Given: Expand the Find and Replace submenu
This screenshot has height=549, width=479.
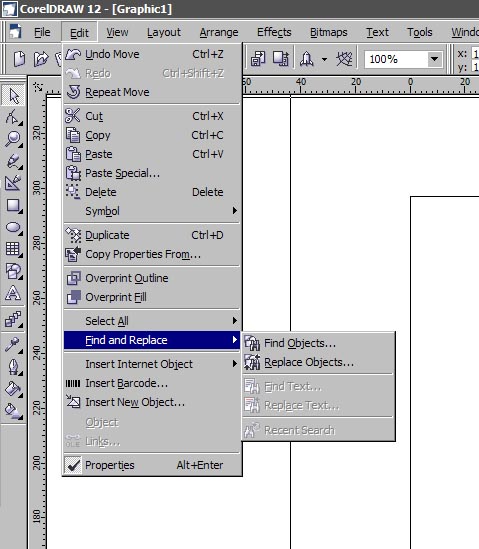Looking at the screenshot, I should [x=152, y=340].
